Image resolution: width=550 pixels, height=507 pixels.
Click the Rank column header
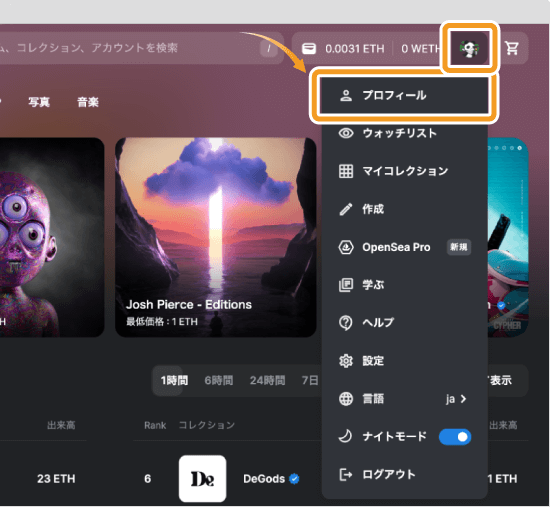coord(155,425)
